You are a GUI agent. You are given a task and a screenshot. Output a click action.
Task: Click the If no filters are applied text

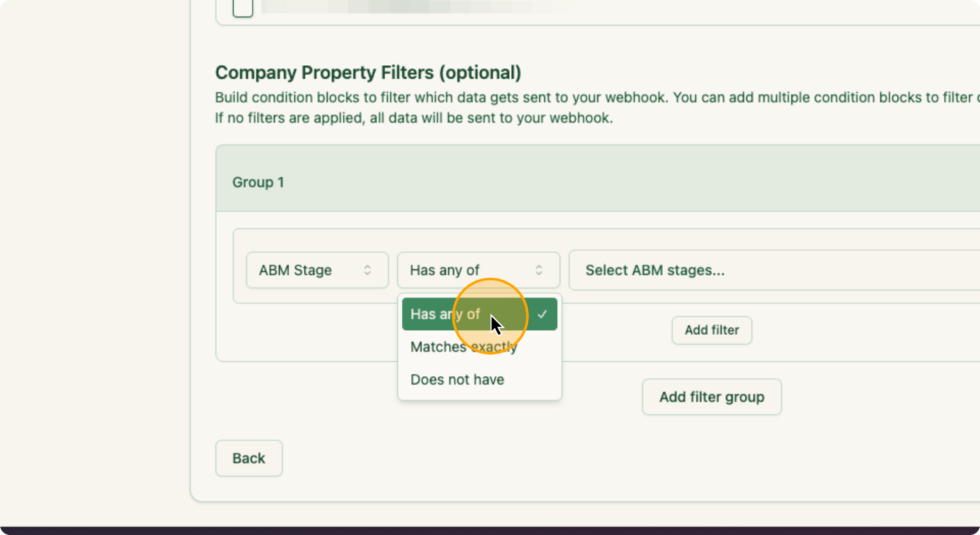(413, 118)
